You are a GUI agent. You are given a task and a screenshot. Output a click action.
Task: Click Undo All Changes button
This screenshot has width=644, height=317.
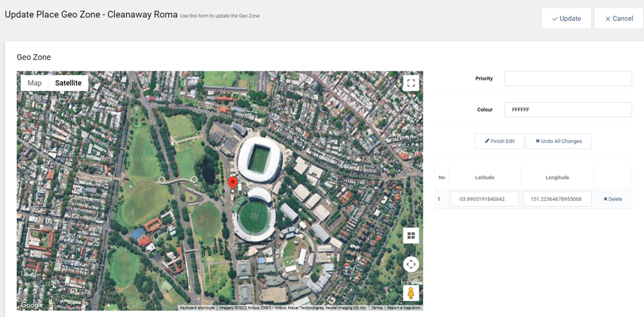pos(558,141)
